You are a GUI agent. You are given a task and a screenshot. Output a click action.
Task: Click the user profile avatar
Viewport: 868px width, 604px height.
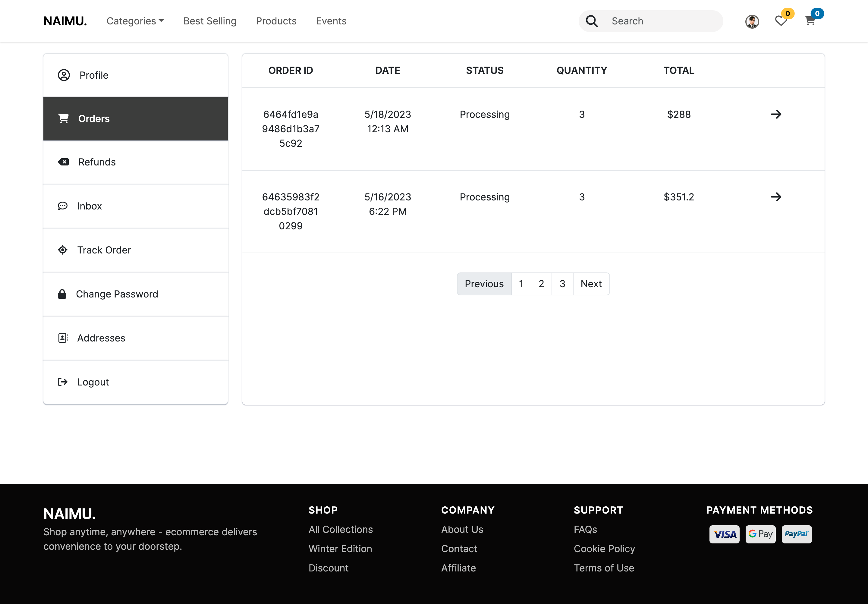click(752, 21)
